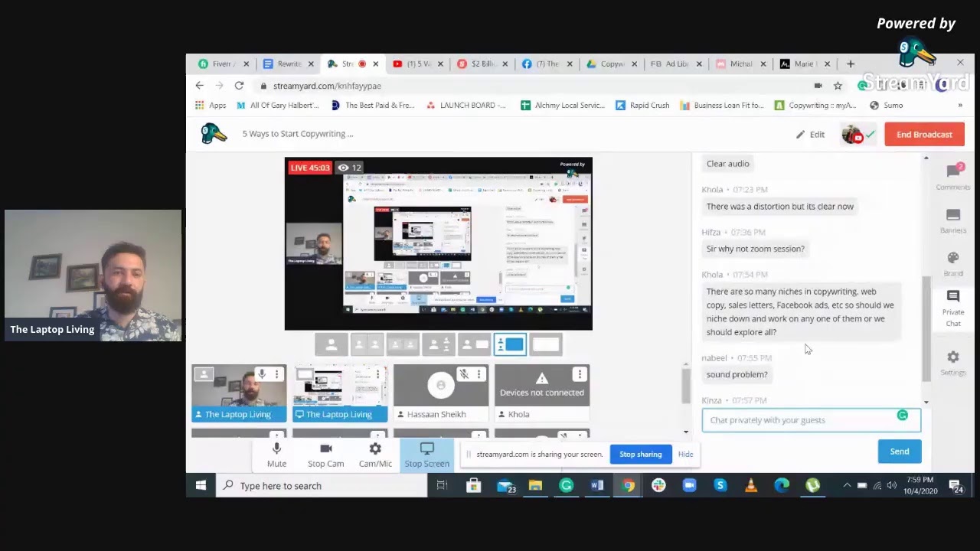Viewport: 980px width, 551px height.
Task: Open the destinations avatar menu near End Broadcast
Action: click(857, 135)
